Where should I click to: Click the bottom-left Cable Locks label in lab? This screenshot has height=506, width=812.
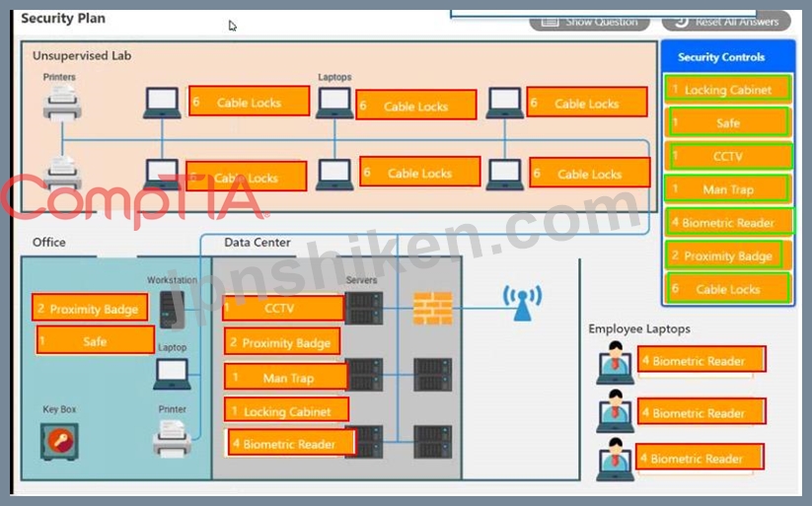pos(247,178)
